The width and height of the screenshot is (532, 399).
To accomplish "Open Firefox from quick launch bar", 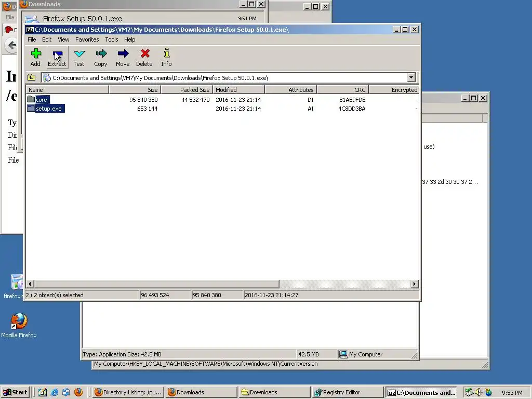I will click(x=78, y=392).
